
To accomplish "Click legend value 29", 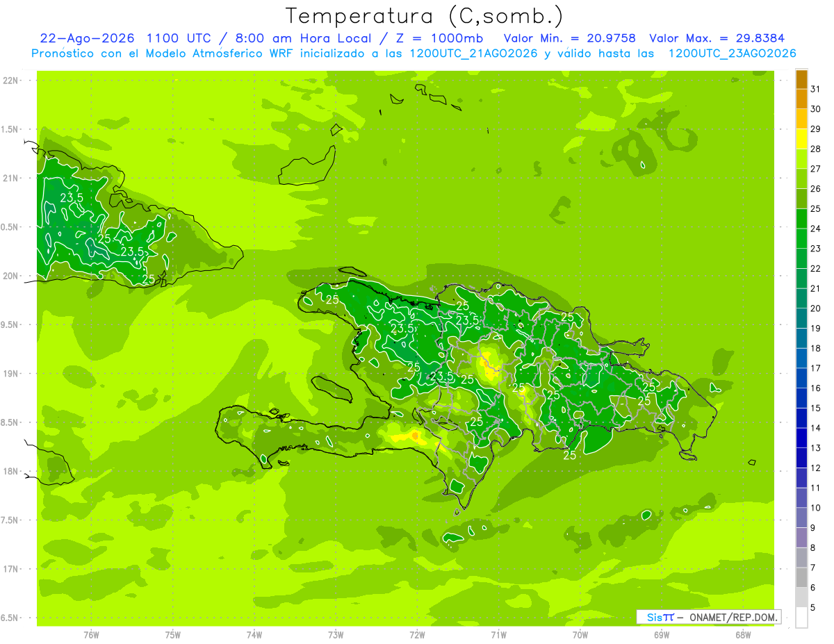I will (816, 129).
